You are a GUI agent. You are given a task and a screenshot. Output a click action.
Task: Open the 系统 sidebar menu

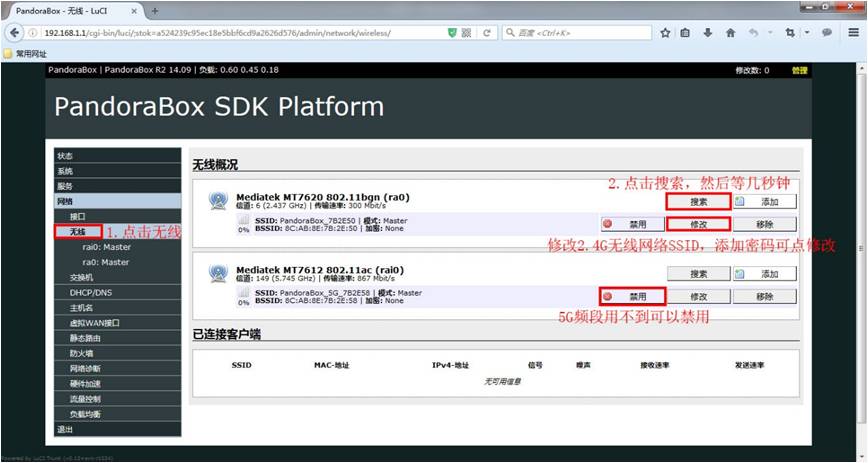[117, 171]
